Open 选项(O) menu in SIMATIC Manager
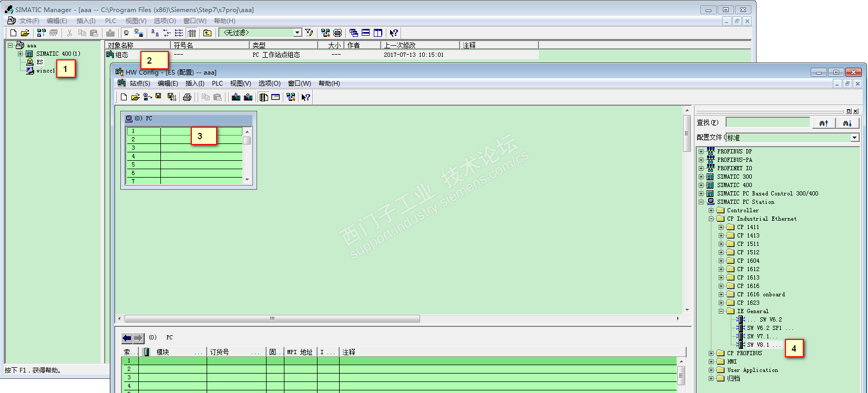The width and height of the screenshot is (868, 393). pos(165,21)
